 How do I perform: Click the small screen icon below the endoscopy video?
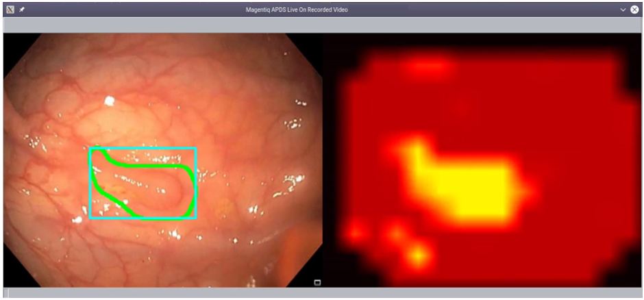click(x=317, y=282)
